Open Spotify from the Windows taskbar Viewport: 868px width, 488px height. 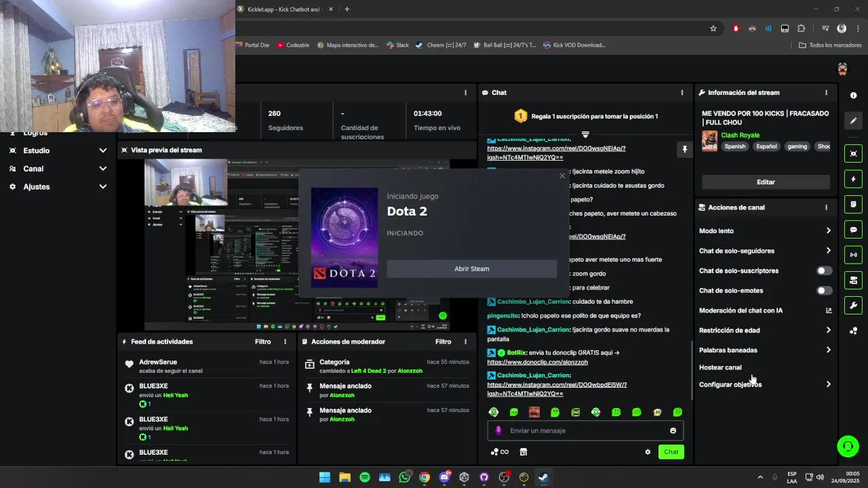pyautogui.click(x=365, y=477)
